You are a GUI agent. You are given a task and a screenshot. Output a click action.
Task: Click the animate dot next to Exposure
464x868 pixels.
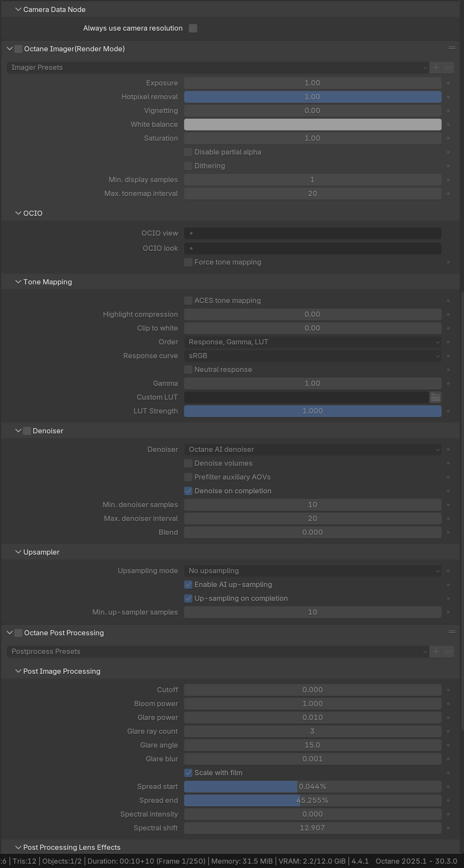pyautogui.click(x=448, y=83)
